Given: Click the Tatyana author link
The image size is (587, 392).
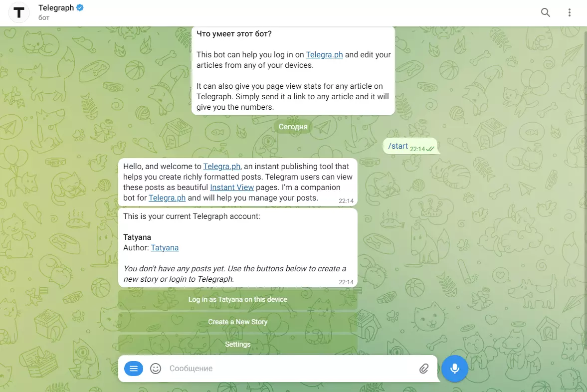Looking at the screenshot, I should click(165, 248).
